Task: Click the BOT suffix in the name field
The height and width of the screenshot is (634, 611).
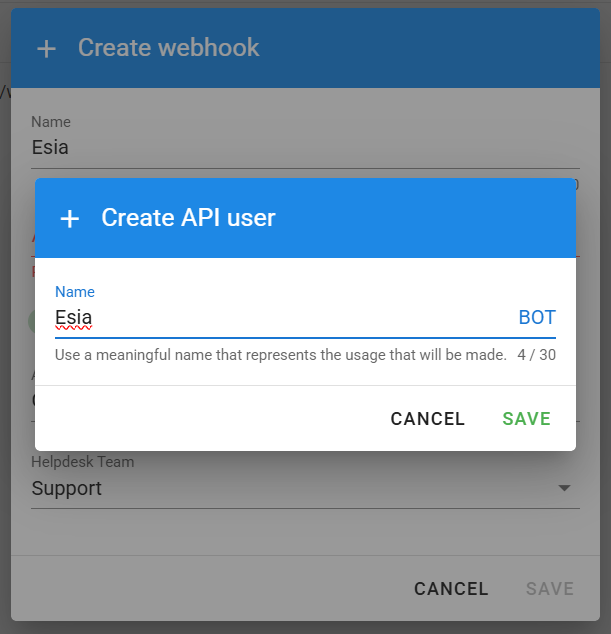Action: (537, 317)
